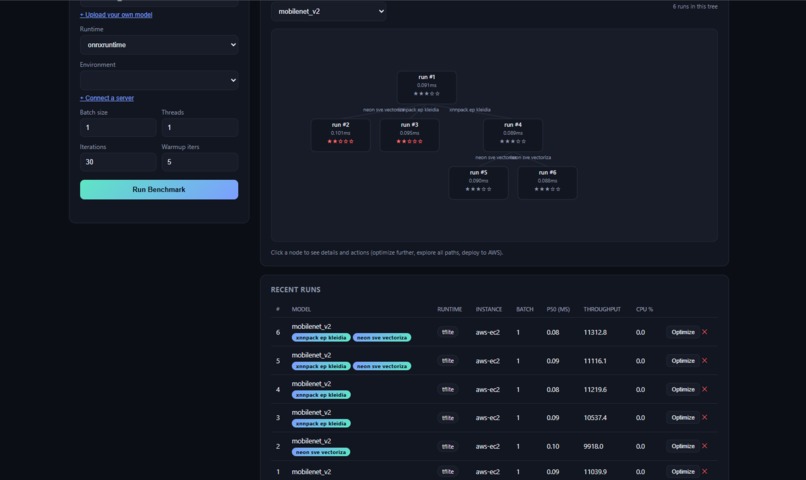This screenshot has height=480, width=806.
Task: Optimize run 1 in Recent Runs
Action: (683, 471)
